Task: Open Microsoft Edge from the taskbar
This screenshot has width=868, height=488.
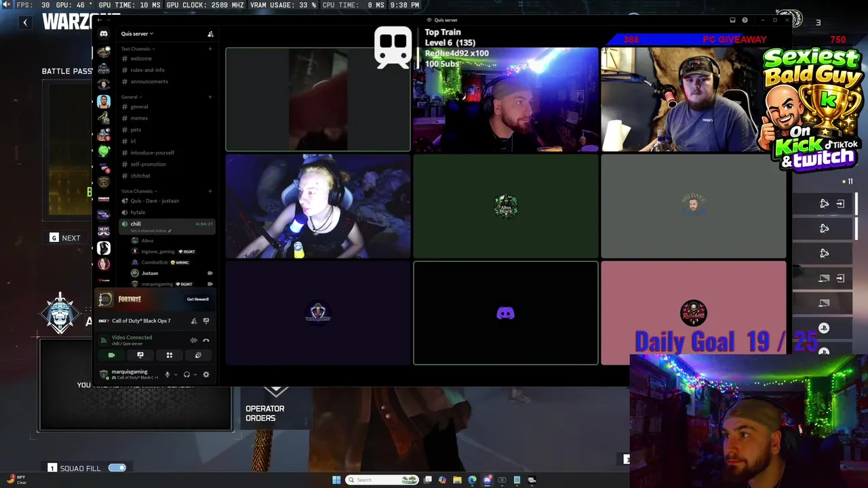Action: 472,480
